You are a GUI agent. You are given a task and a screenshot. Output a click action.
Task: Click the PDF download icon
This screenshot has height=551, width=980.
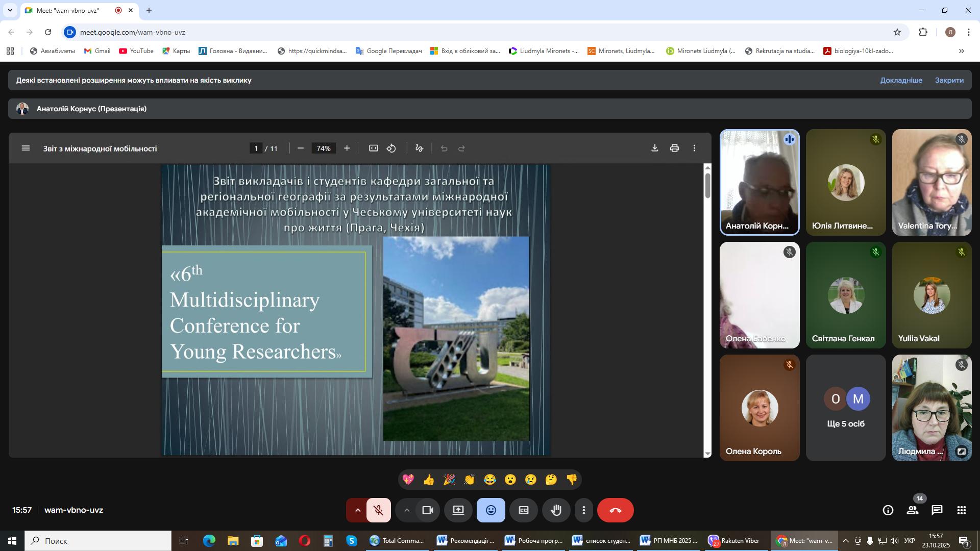click(654, 148)
